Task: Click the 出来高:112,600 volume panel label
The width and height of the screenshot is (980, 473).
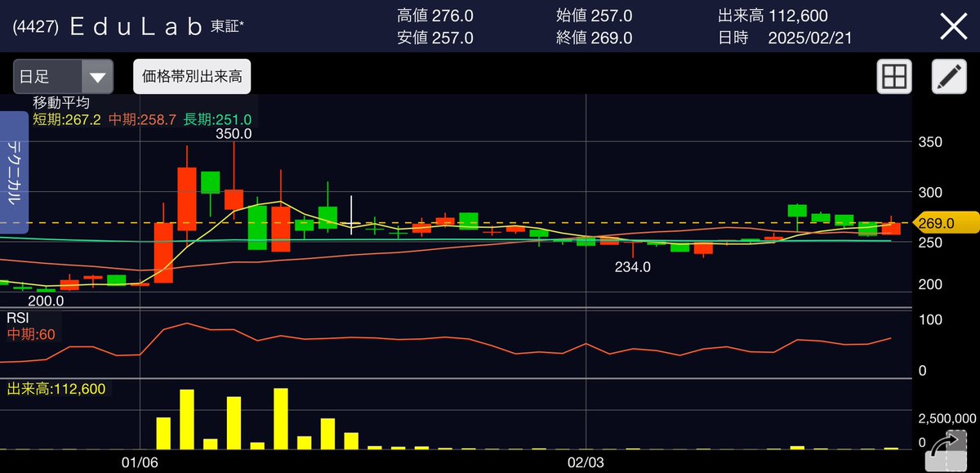Action: [56, 389]
